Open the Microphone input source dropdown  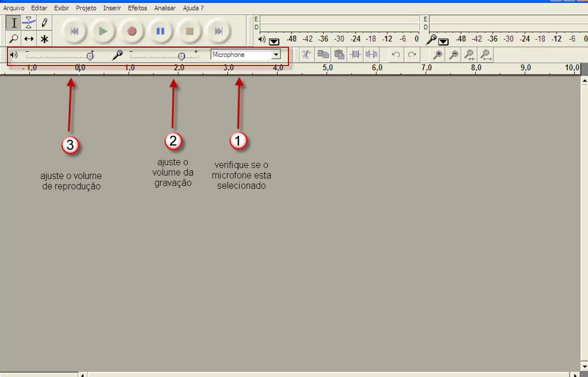[x=276, y=55]
